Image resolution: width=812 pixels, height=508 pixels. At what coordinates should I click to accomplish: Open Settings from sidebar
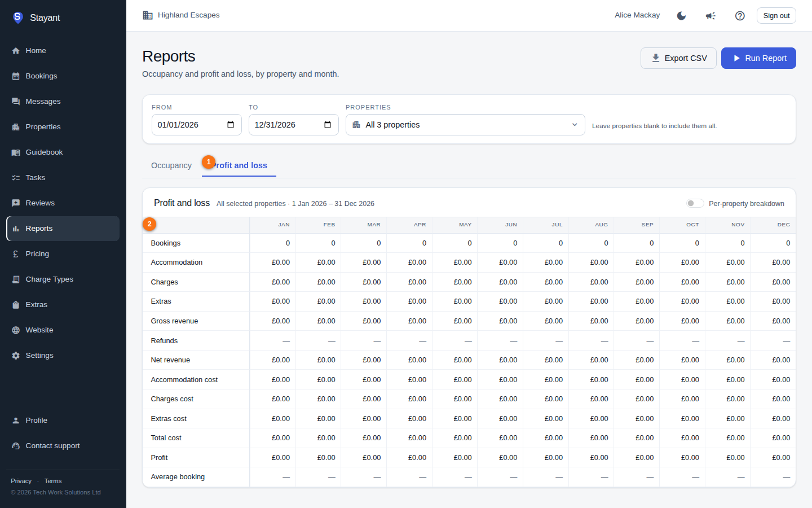(x=63, y=356)
